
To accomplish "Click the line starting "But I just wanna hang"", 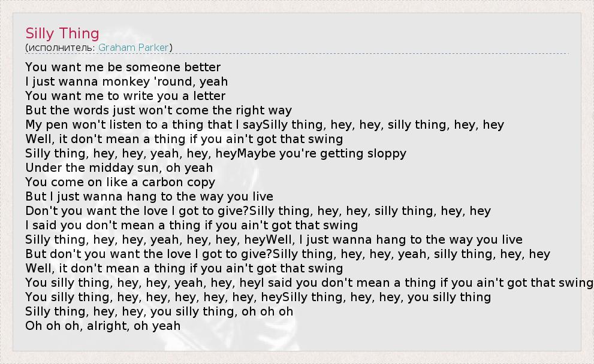I will click(x=149, y=196).
